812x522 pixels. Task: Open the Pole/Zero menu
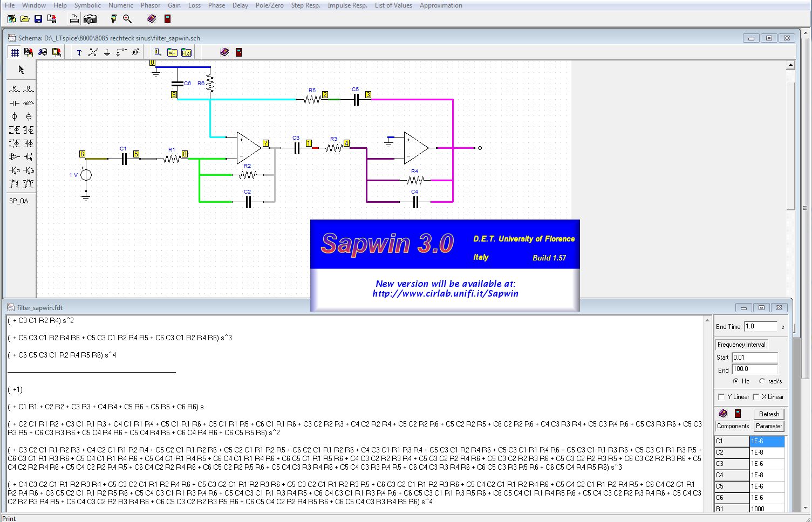click(x=270, y=5)
